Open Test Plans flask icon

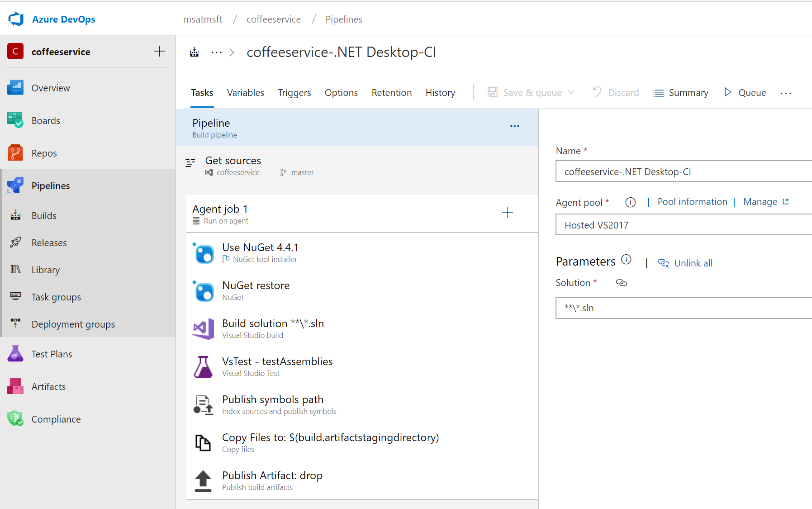tap(15, 354)
